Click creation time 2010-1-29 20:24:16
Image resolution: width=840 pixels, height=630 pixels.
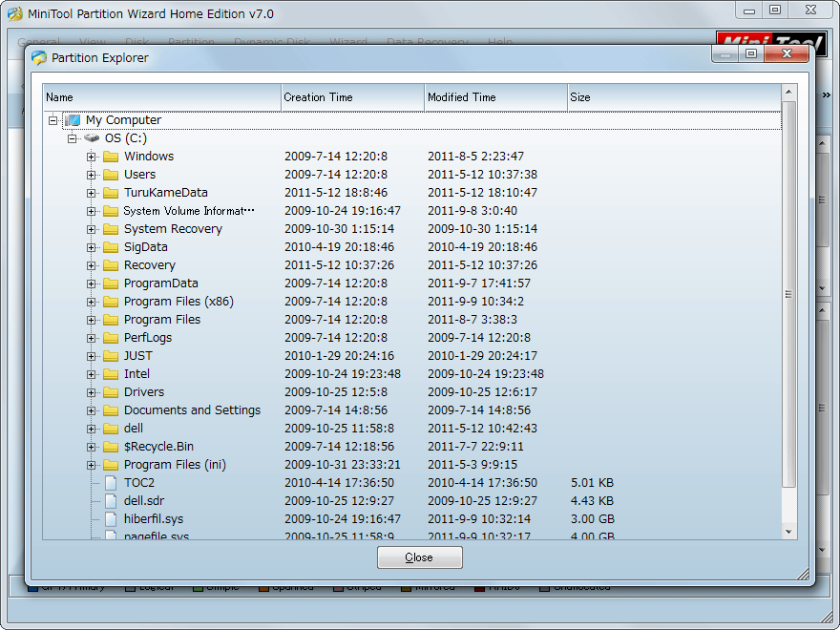tap(339, 356)
